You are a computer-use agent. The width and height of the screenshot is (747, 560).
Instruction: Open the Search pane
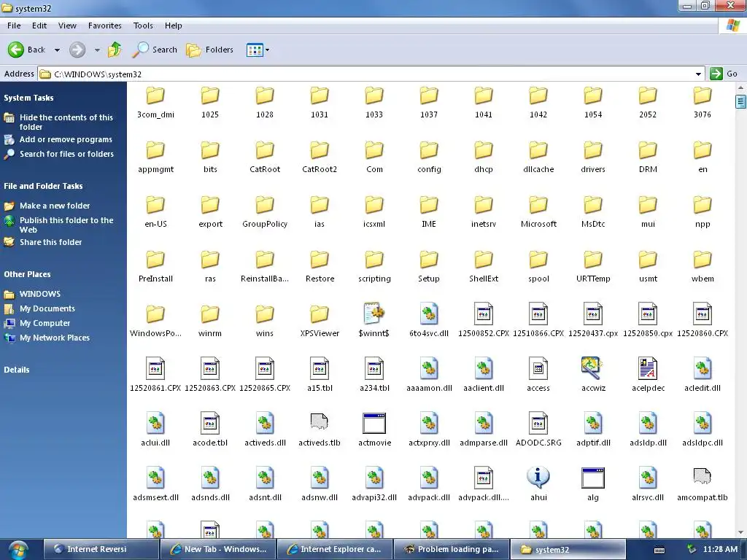[x=155, y=50]
